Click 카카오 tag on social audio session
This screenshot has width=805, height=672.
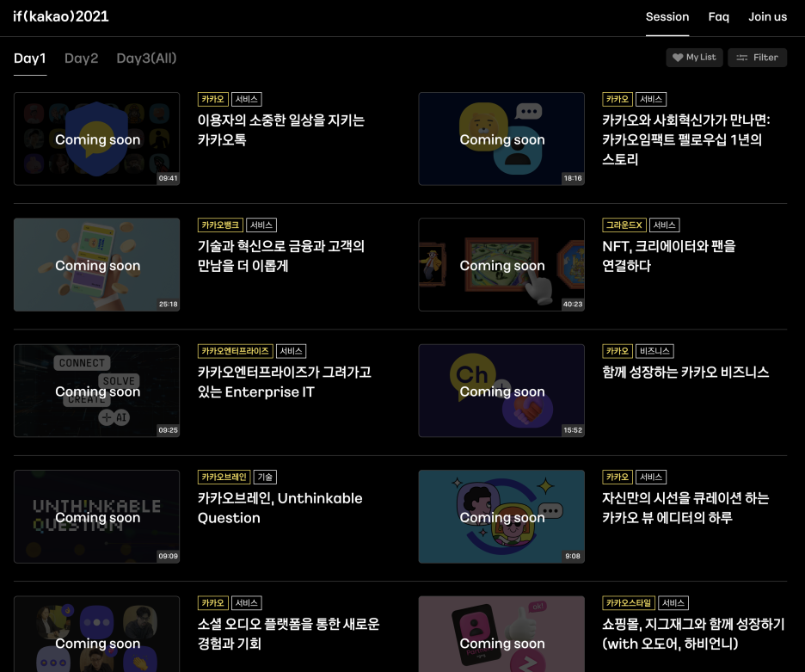click(212, 602)
